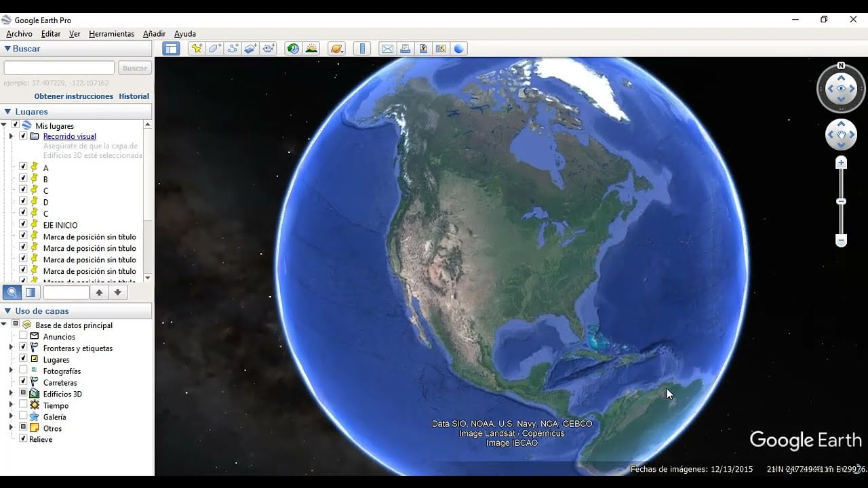Click the Print icon in the toolbar
868x488 pixels.
[406, 48]
